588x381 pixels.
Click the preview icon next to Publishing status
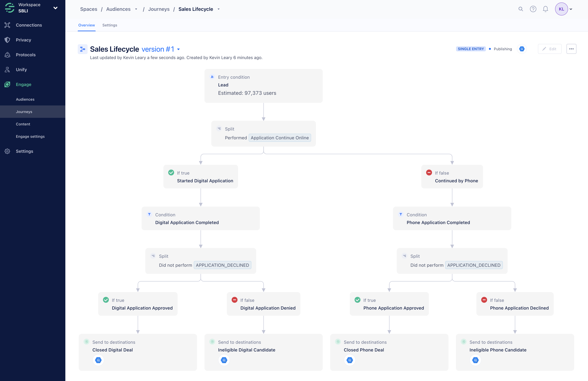point(522,49)
